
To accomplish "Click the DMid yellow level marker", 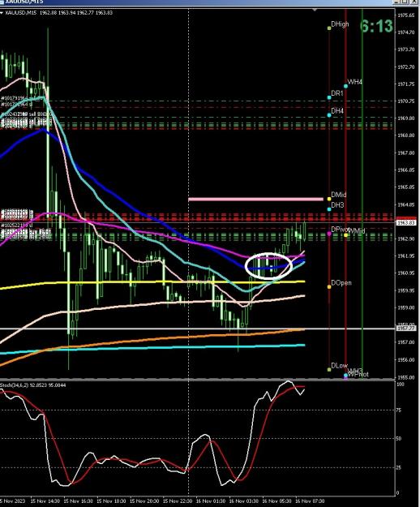I will 329,199.
